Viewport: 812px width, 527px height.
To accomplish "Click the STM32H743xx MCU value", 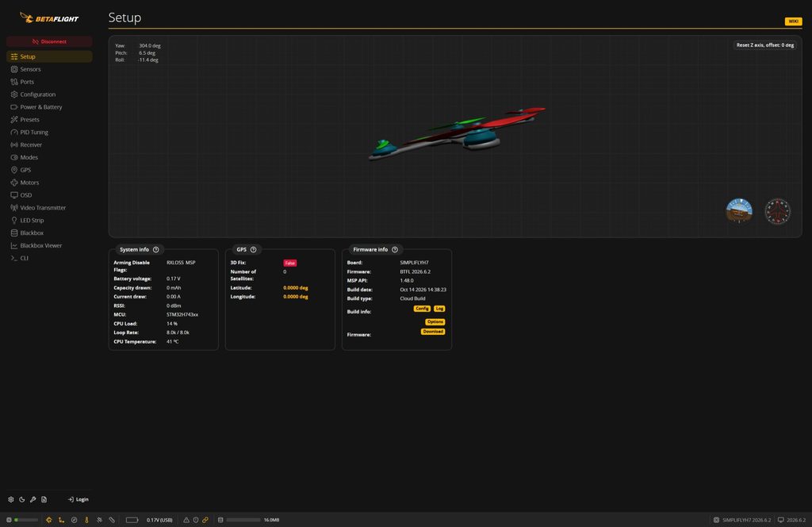I will (182, 314).
